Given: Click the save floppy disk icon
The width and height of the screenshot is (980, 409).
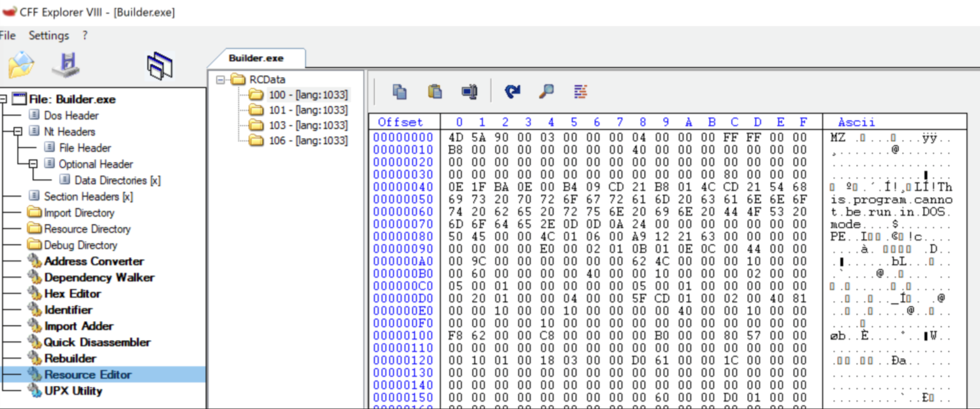Looking at the screenshot, I should (67, 65).
